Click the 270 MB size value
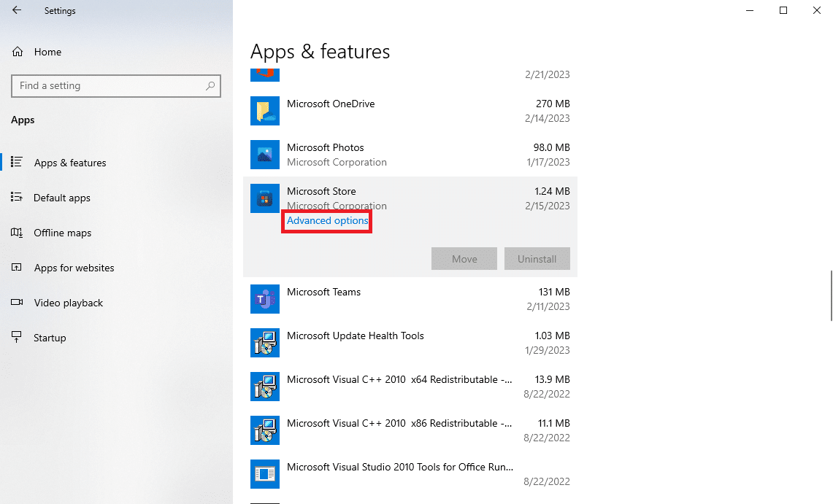This screenshot has height=504, width=833. (553, 104)
